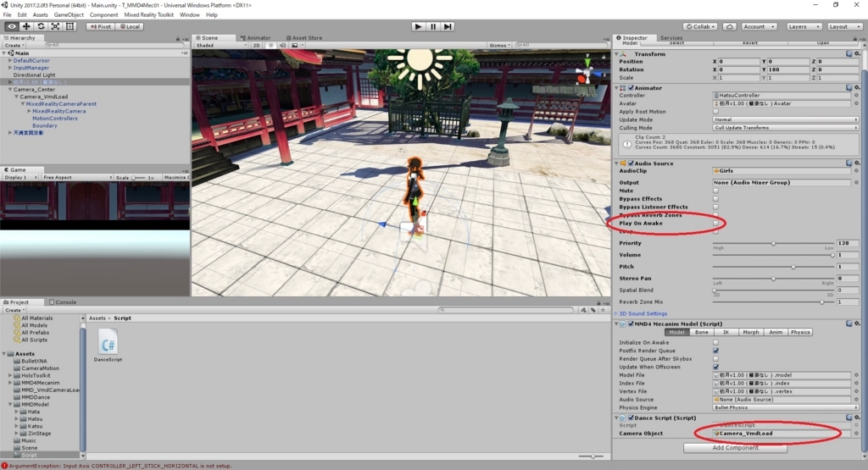
Task: Expand the DefaultCursor hierarchy item
Action: click(10, 60)
